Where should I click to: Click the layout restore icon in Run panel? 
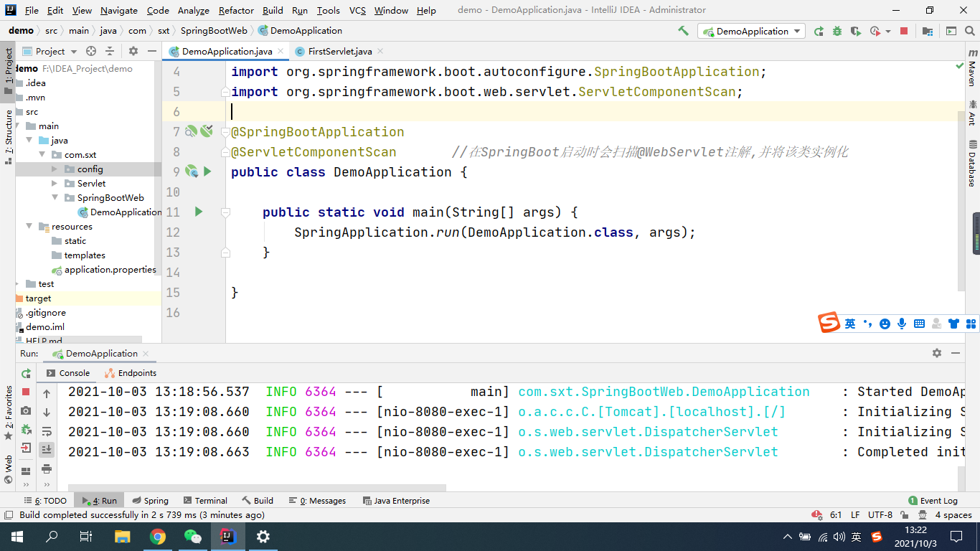[26, 471]
